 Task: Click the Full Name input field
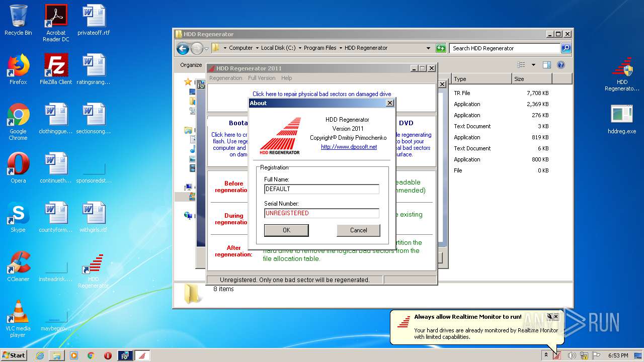click(x=321, y=189)
